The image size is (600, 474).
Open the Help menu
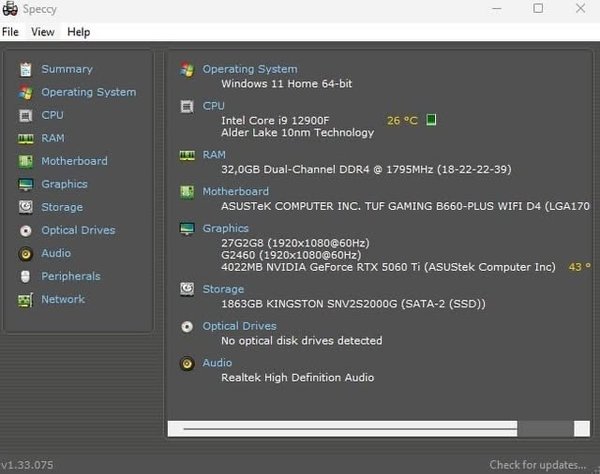point(78,32)
